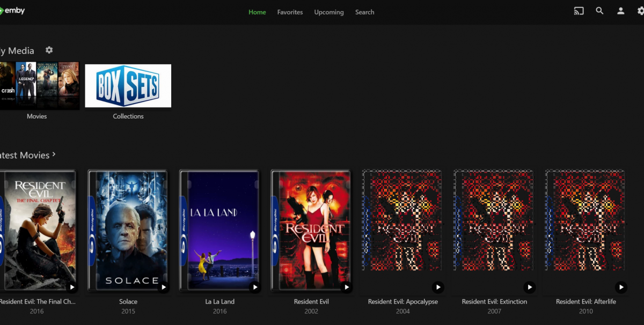Play Resident Evil: Afterlife
This screenshot has height=325, width=644.
[x=621, y=287]
